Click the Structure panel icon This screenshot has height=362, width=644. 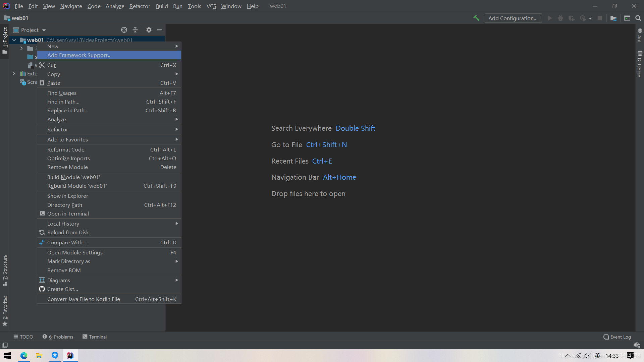click(4, 272)
